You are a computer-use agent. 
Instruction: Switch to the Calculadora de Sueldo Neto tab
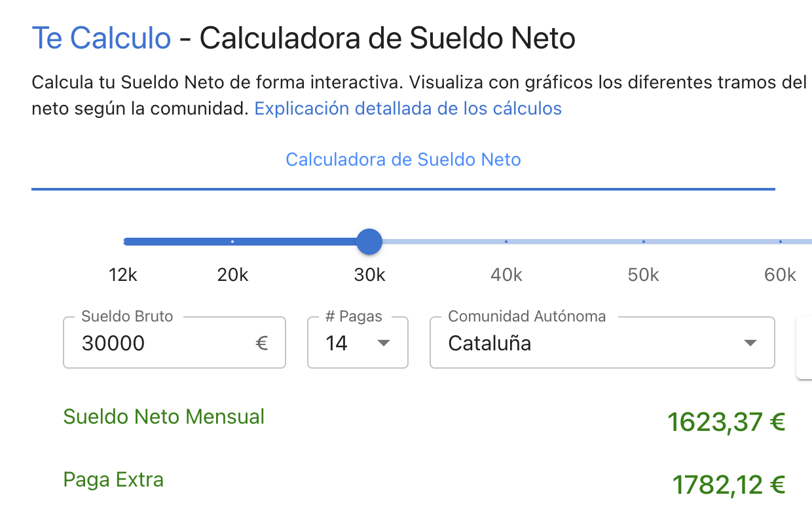[403, 159]
